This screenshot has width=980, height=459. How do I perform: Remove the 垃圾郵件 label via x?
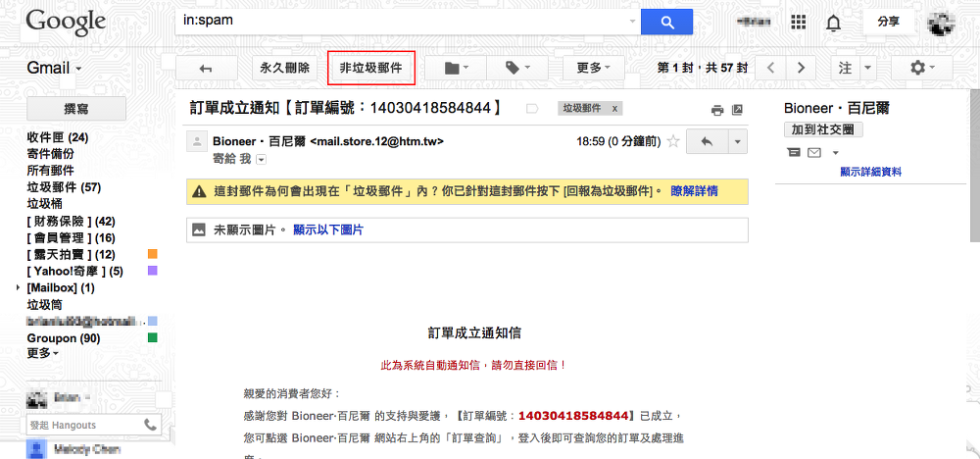[614, 109]
